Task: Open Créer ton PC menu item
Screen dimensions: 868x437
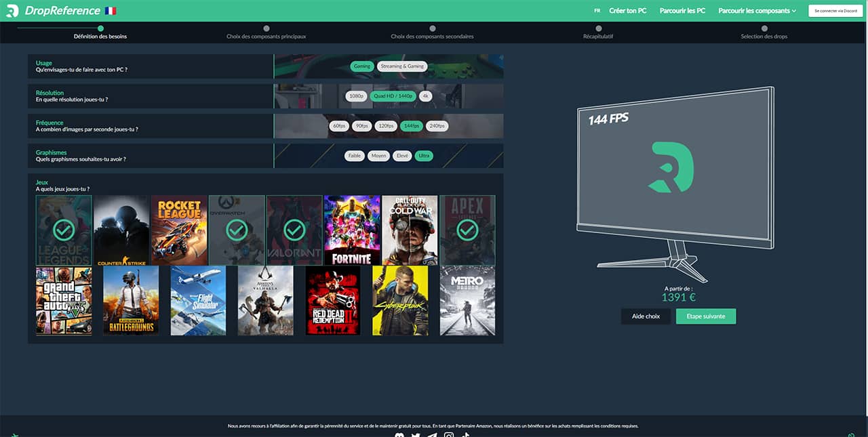Action: pyautogui.click(x=628, y=11)
